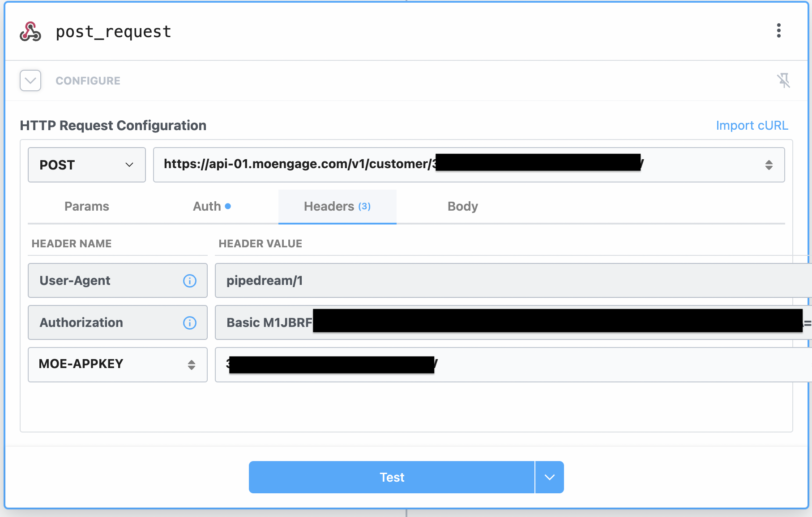Click the post_request step title

(113, 32)
